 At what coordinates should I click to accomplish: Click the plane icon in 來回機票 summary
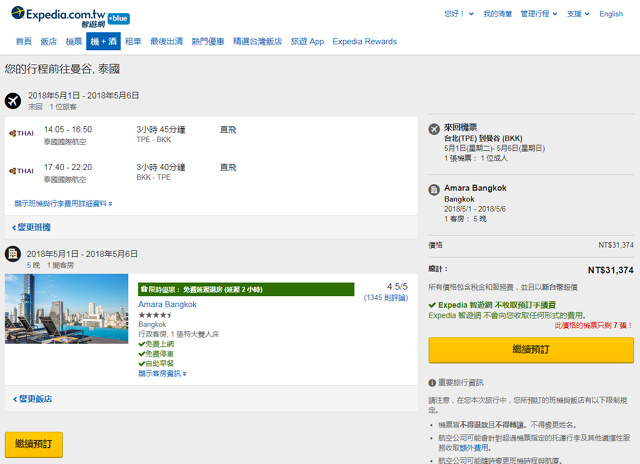[434, 129]
